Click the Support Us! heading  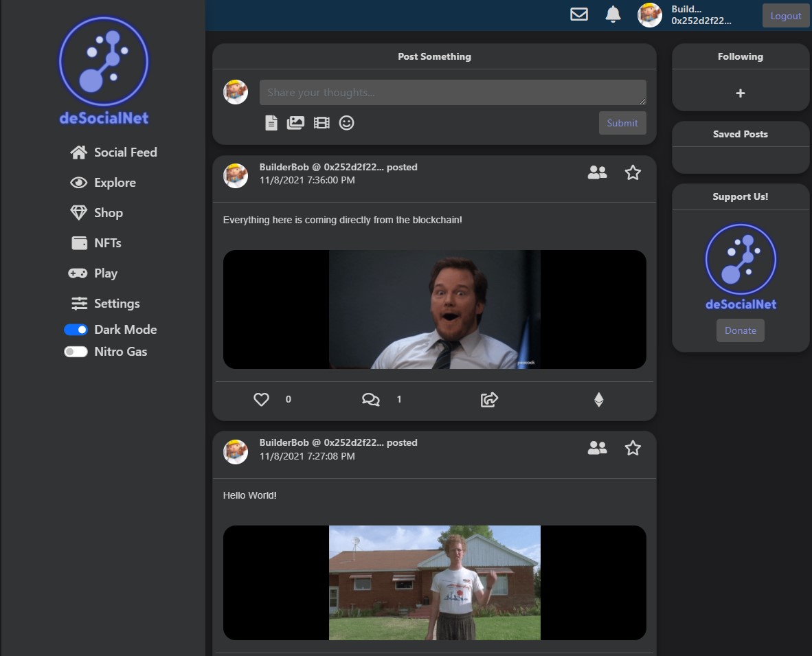pyautogui.click(x=741, y=196)
